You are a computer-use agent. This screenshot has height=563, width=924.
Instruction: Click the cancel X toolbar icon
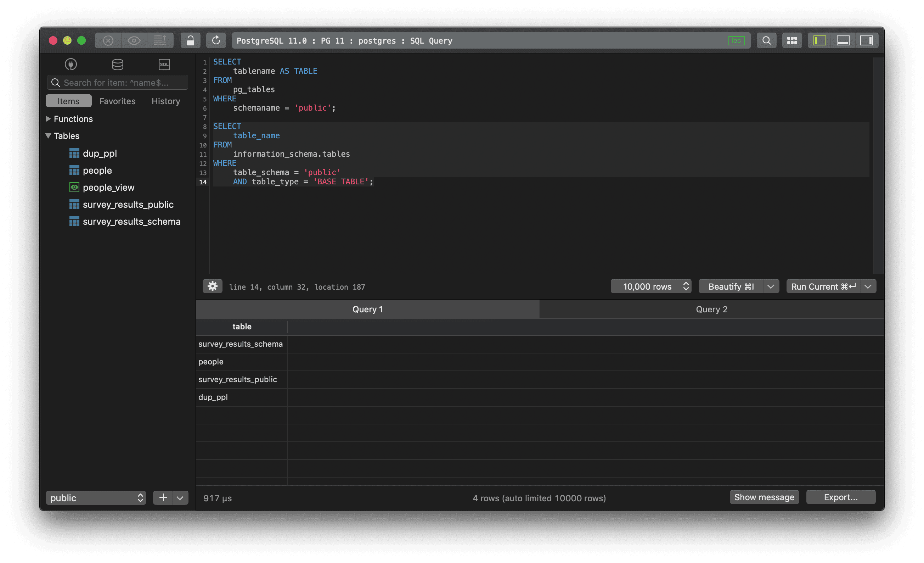108,40
